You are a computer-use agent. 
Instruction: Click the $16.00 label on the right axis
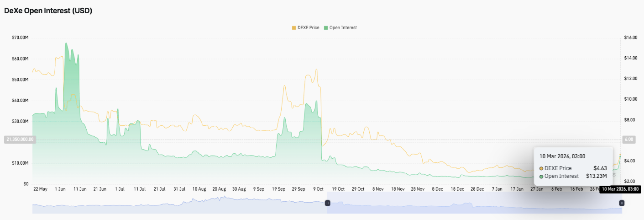(632, 38)
